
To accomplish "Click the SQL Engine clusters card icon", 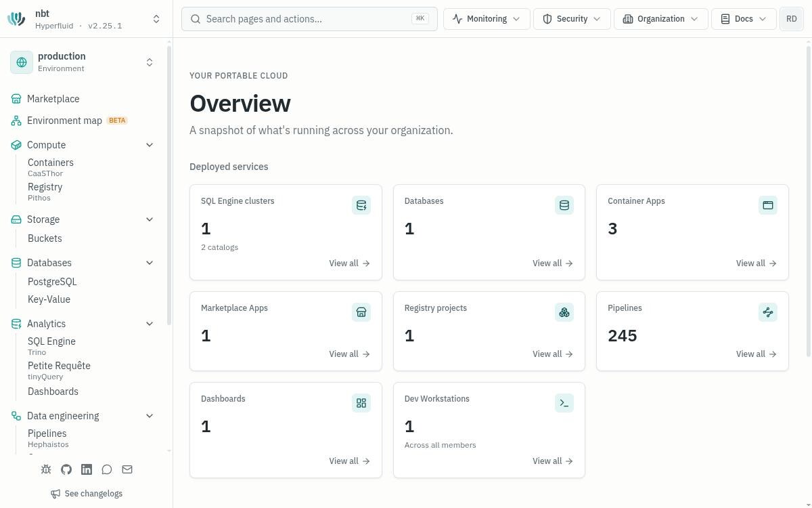I will (361, 205).
